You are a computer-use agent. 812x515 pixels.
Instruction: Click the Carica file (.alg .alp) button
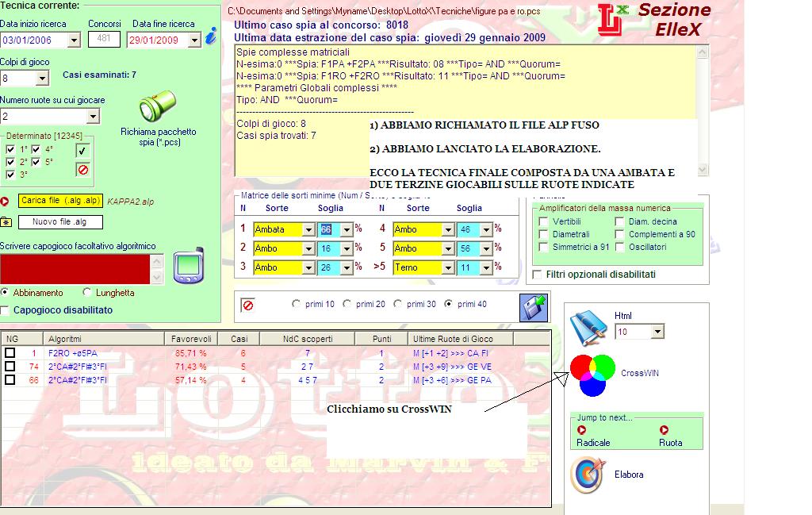[60, 201]
